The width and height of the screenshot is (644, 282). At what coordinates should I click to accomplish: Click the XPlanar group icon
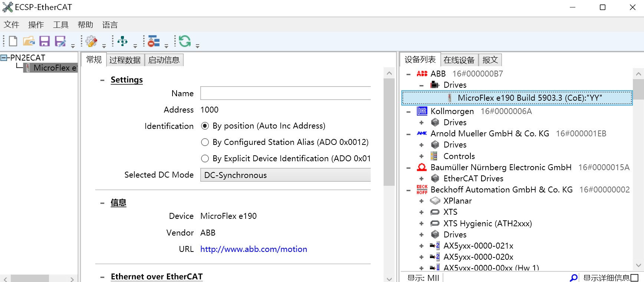pos(435,201)
